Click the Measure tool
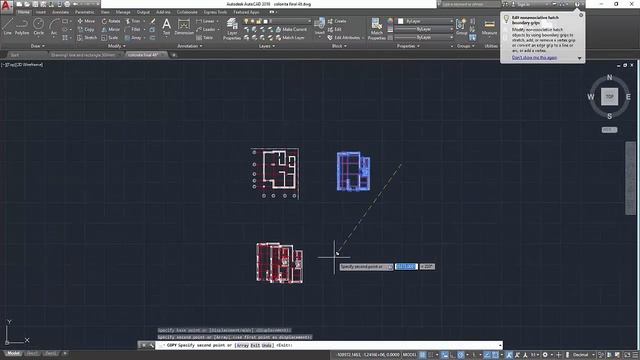640x360 pixels. pos(489,27)
